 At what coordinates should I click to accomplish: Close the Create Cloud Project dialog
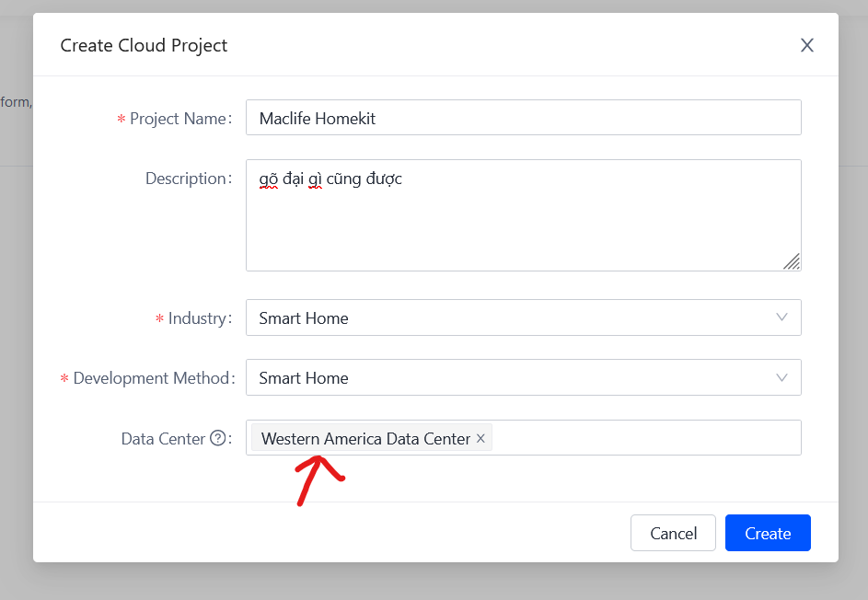coord(806,45)
